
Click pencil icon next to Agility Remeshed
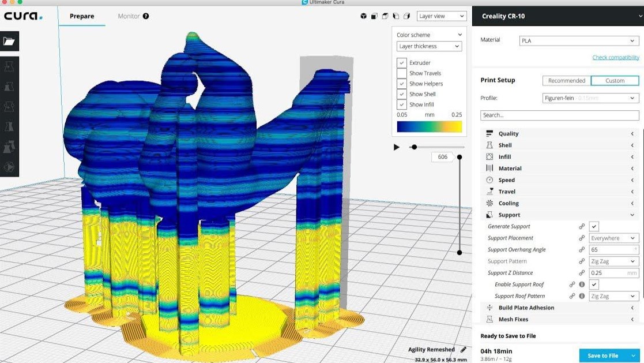pyautogui.click(x=463, y=350)
